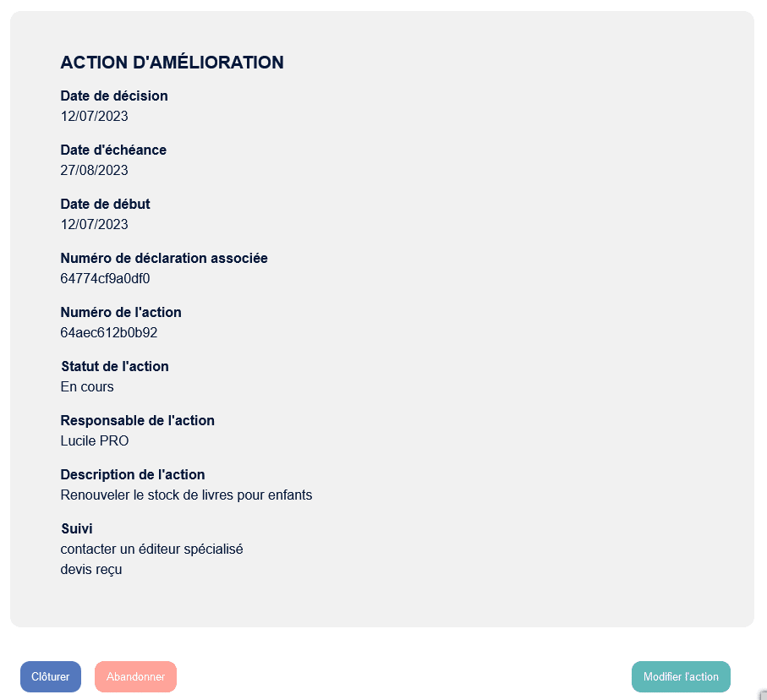Click the due date value 27/08/2023
The height and width of the screenshot is (700, 767).
(x=95, y=170)
